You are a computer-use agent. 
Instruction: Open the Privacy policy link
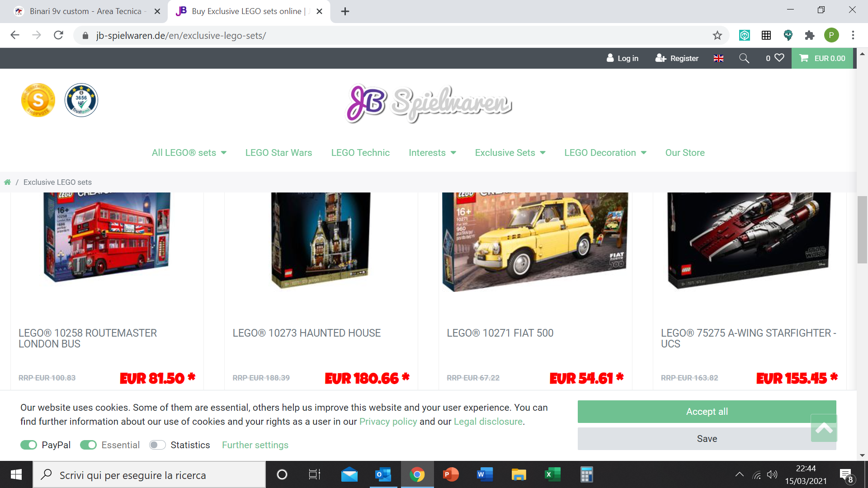388,422
